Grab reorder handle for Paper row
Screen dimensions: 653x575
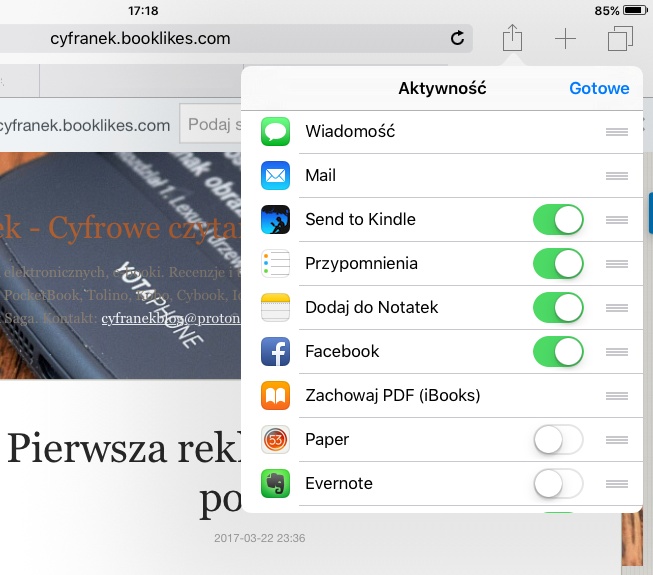(617, 440)
